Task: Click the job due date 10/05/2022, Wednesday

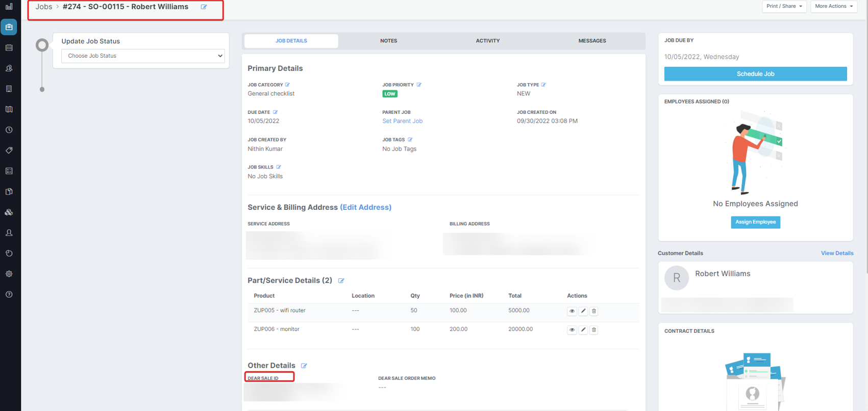Action: tap(702, 57)
